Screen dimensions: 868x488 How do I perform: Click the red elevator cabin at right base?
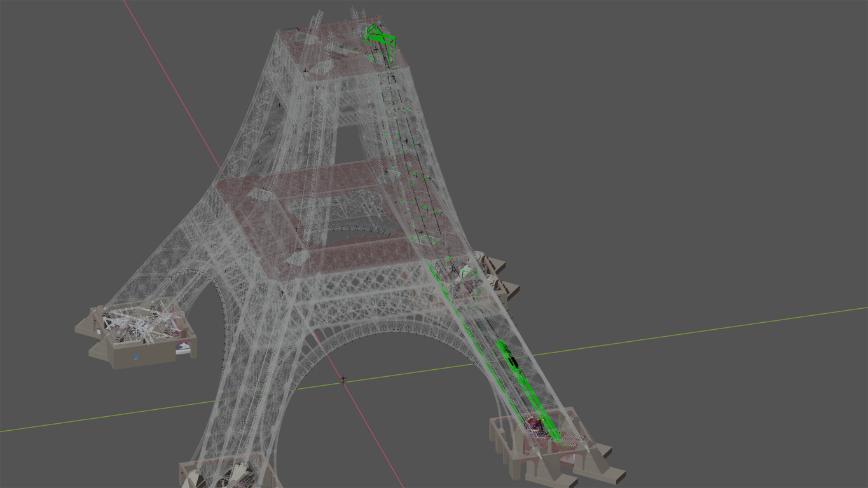tap(534, 424)
